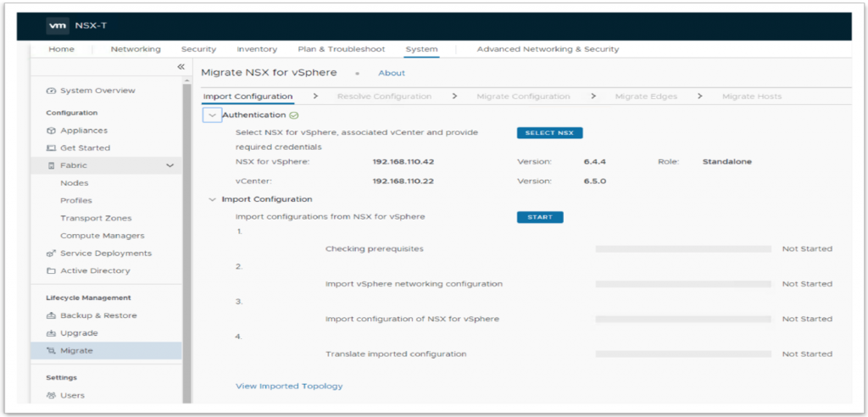Click the System Overview icon in sidebar
The image size is (868, 417).
(52, 91)
